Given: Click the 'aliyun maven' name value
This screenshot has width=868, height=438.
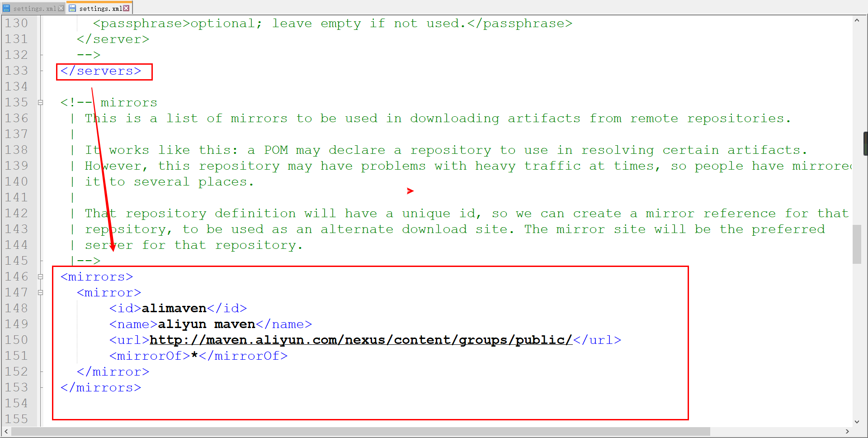Looking at the screenshot, I should tap(207, 324).
